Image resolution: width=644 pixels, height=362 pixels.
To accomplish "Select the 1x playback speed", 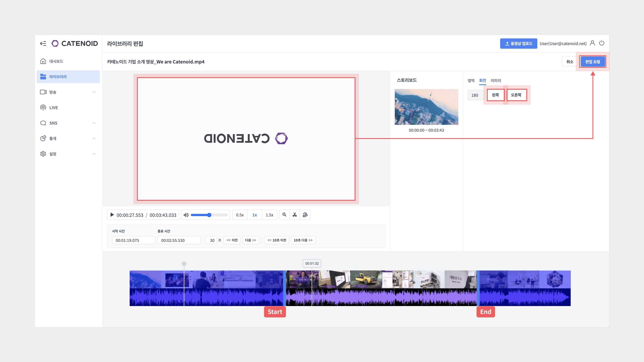I will (x=255, y=215).
